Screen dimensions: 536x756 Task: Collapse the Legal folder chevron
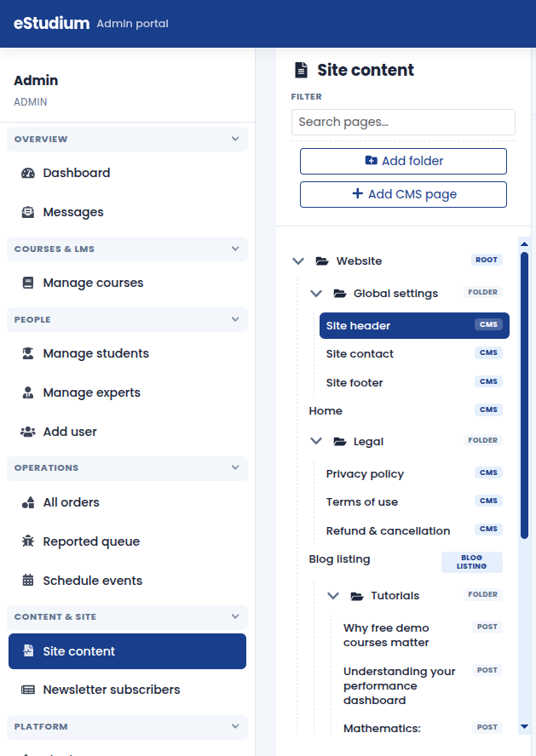316,441
